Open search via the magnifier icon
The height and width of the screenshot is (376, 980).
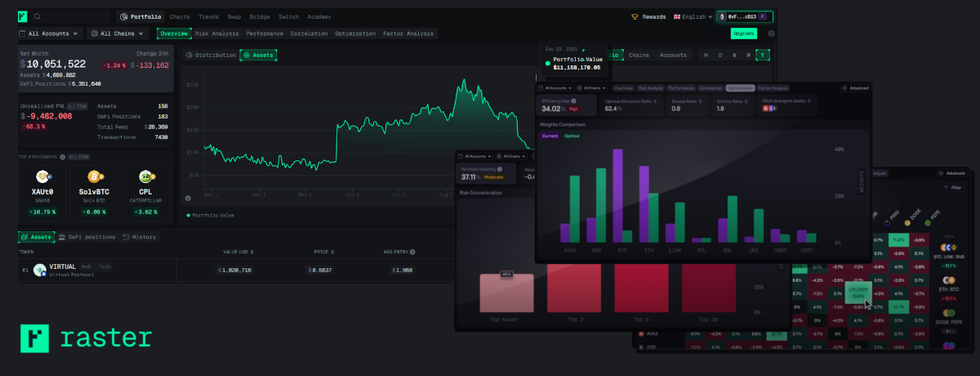click(x=38, y=16)
